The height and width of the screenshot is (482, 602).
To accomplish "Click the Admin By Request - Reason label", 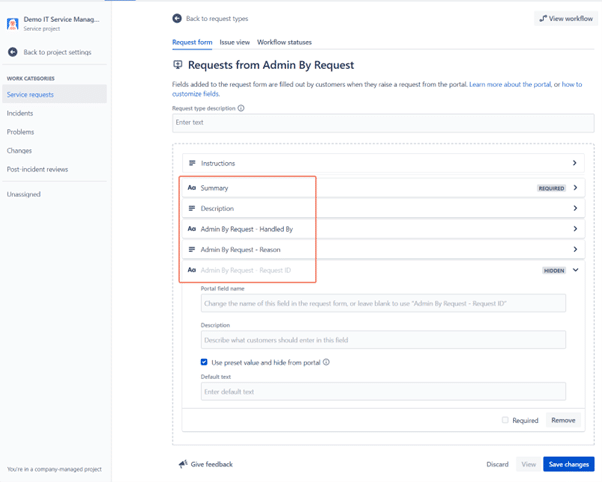I will [x=241, y=250].
